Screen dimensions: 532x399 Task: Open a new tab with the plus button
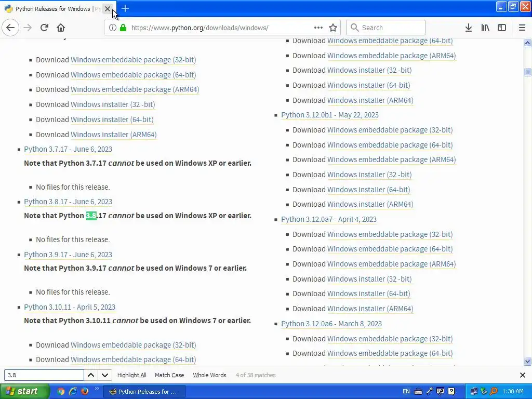click(125, 8)
